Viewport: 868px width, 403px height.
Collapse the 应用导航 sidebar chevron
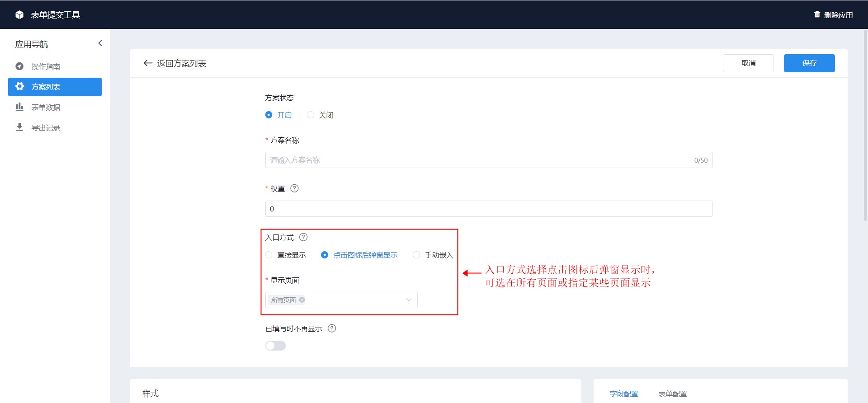tap(100, 43)
